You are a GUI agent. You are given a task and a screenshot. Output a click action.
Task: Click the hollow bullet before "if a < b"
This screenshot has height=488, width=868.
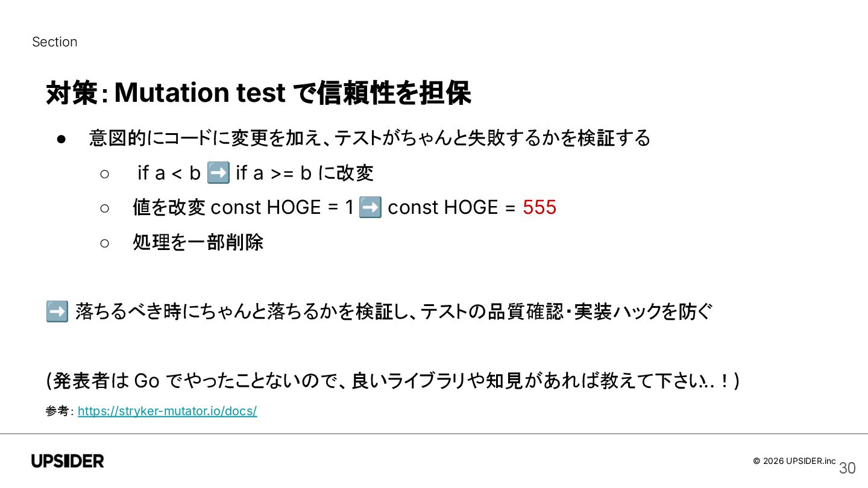(x=104, y=174)
